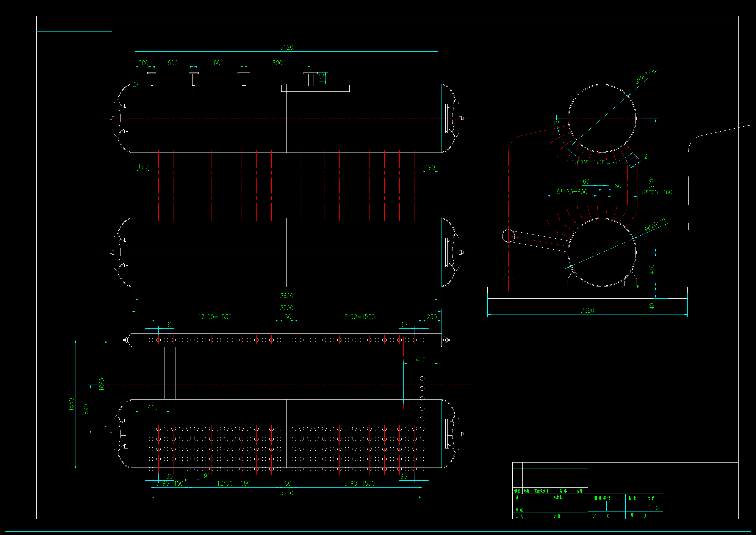The width and height of the screenshot is (756, 535).
Task: Click the "1:15" scale value
Action: pyautogui.click(x=653, y=507)
